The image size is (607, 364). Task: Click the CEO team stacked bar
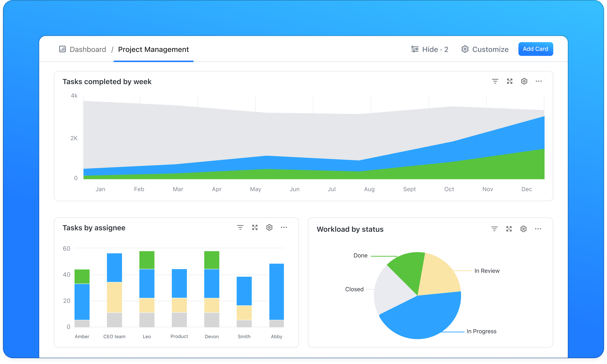click(x=114, y=290)
